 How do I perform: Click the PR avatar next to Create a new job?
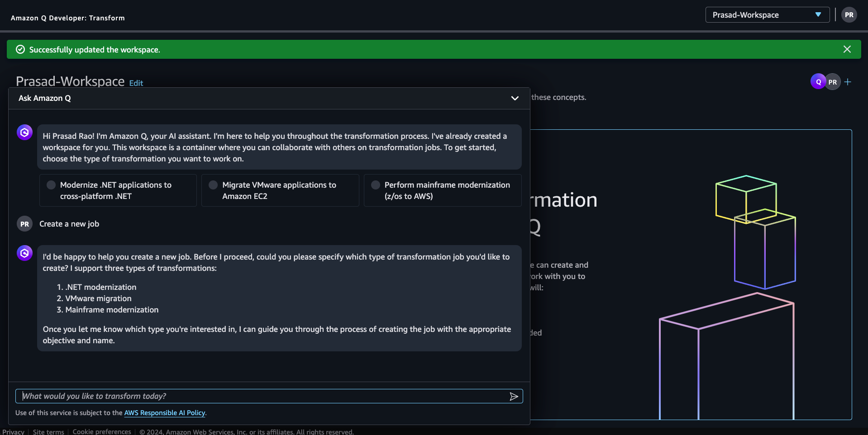[x=24, y=224]
